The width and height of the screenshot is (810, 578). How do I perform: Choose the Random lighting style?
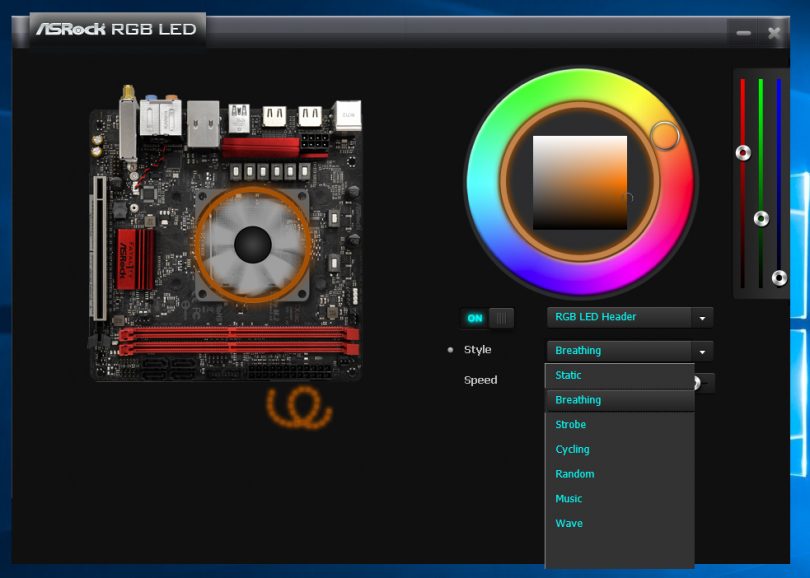point(574,474)
